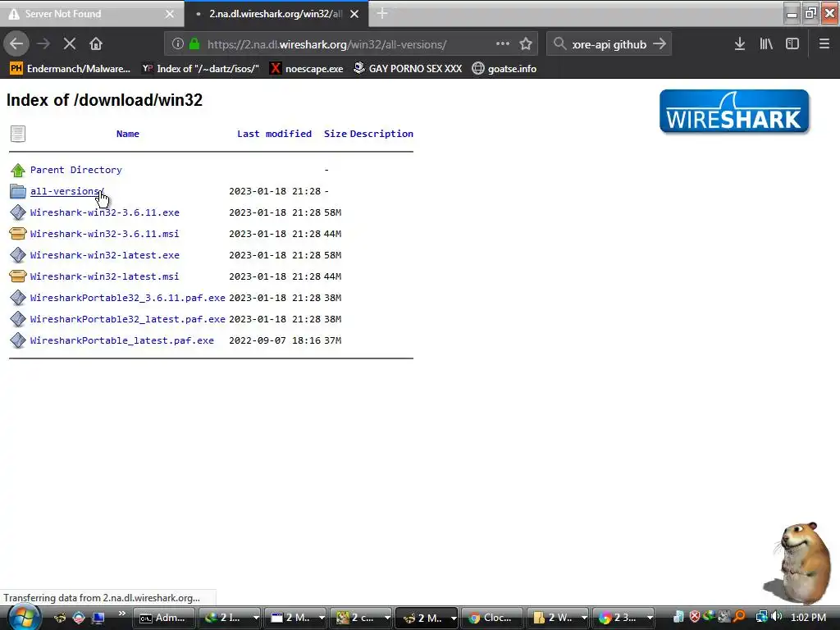Viewport: 840px width, 630px height.
Task: Click icon beside WiresharkPortable32_latest.paf.exe
Action: (x=18, y=319)
